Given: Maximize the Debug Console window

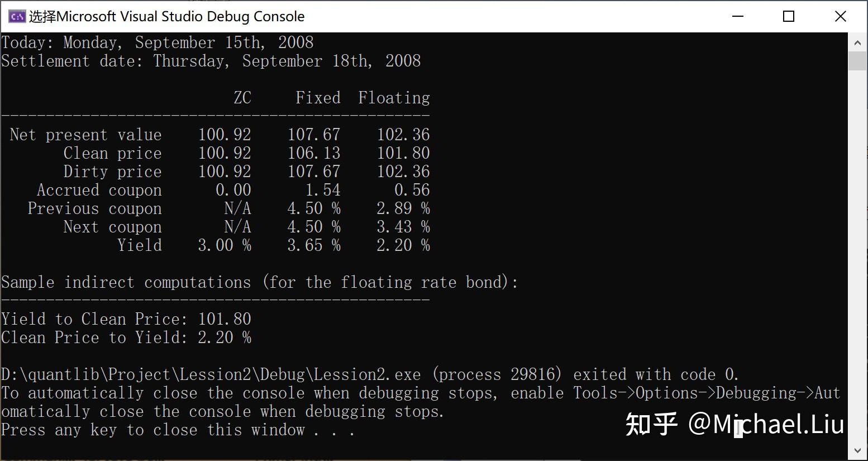Looking at the screenshot, I should coord(789,16).
